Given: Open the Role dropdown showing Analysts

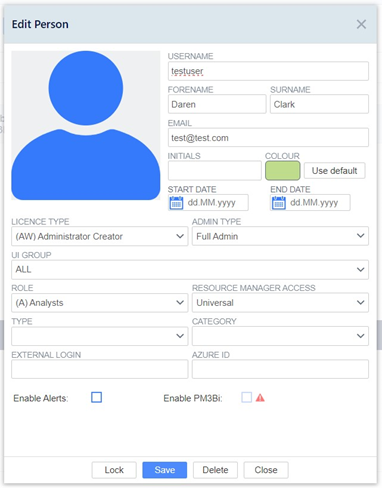Looking at the screenshot, I should (x=100, y=303).
